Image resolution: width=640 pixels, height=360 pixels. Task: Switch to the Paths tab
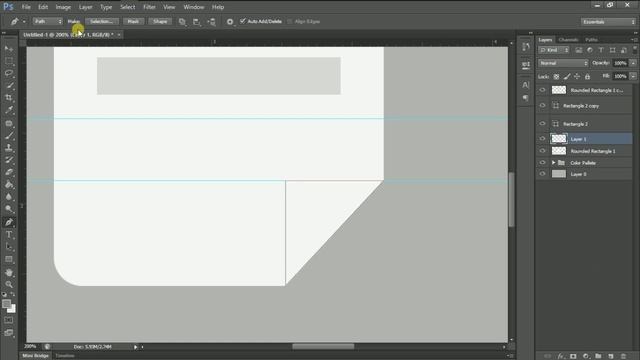pos(591,40)
